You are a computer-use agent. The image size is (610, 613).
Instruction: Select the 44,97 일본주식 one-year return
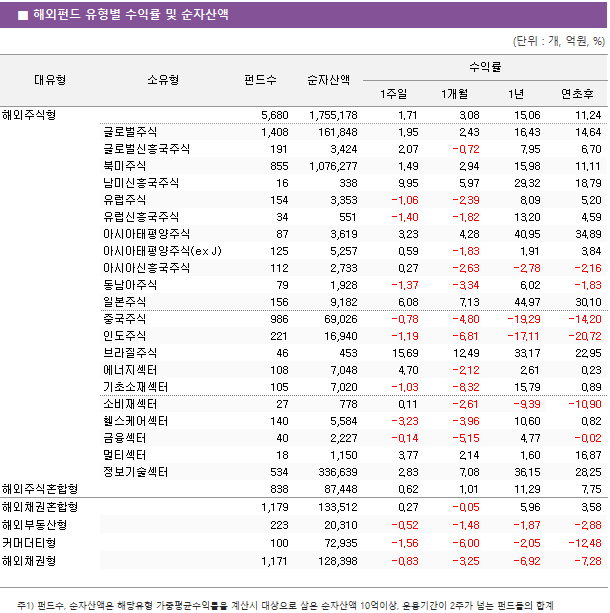(x=527, y=302)
